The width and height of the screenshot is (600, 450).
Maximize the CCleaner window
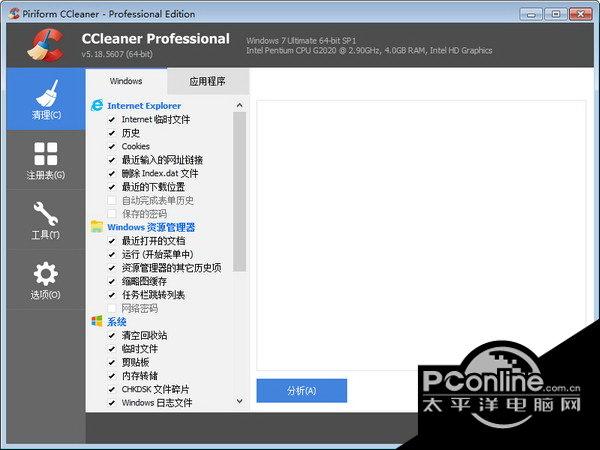(x=556, y=14)
